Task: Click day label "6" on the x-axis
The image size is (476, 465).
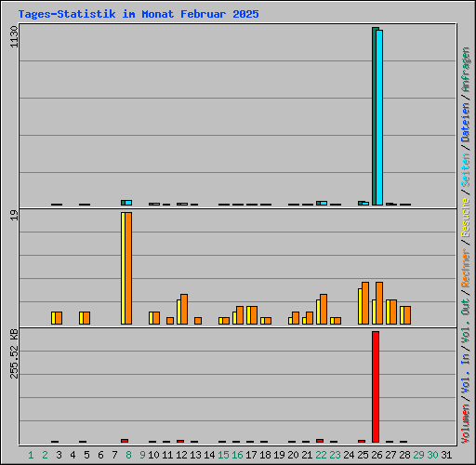Action: (x=100, y=455)
